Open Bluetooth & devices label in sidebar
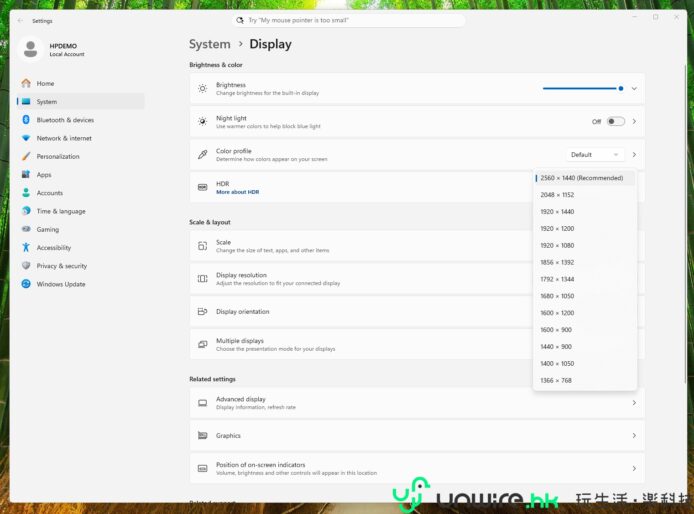The height and width of the screenshot is (514, 694). pos(65,120)
